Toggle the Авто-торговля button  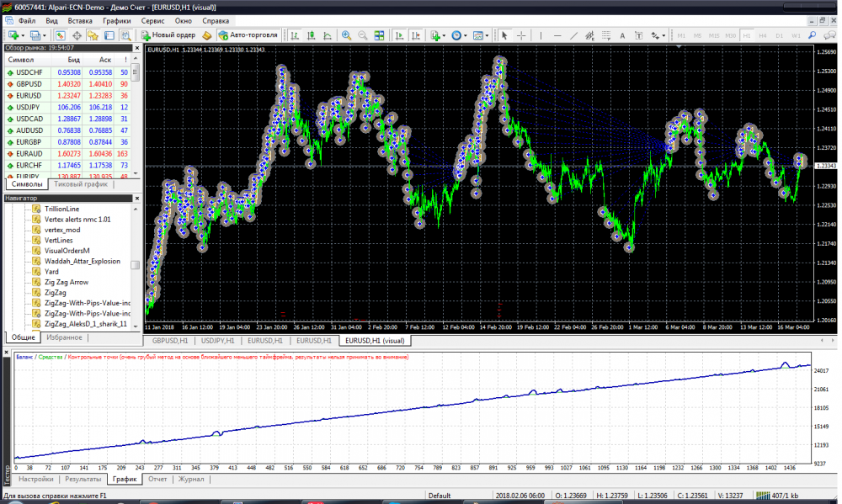248,34
